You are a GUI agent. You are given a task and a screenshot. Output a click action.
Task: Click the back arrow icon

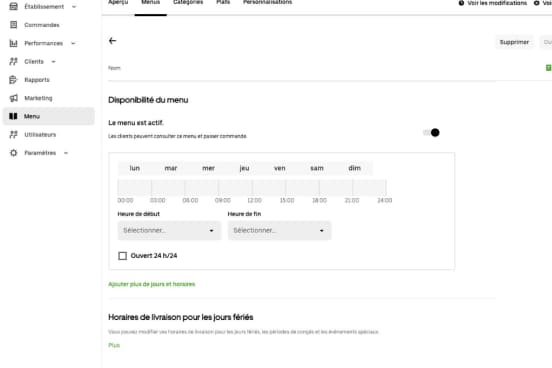pos(112,41)
